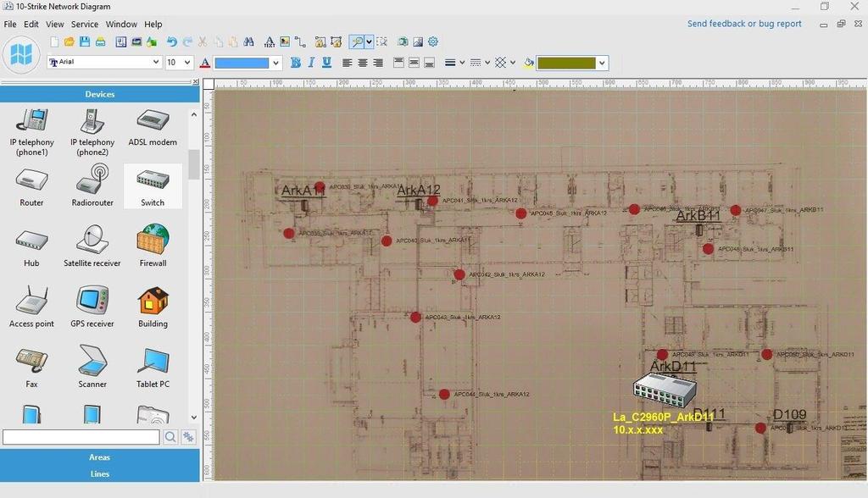Print the network diagram
Image resolution: width=868 pixels, height=498 pixels.
pos(100,42)
